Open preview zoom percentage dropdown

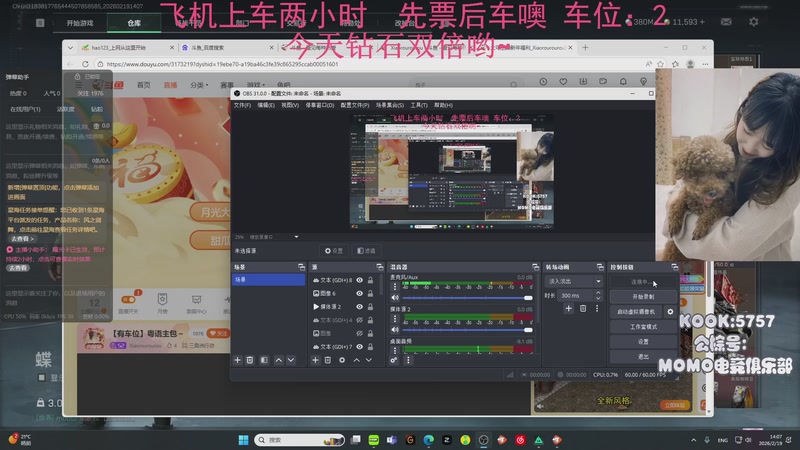click(x=296, y=237)
